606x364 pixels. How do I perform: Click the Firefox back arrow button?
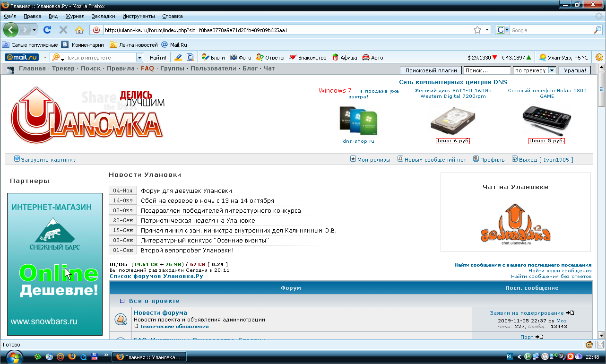(x=11, y=30)
